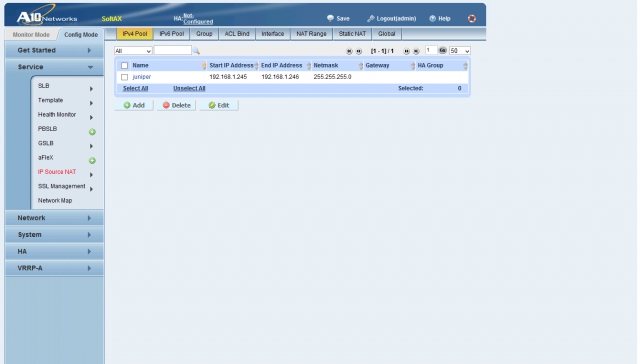The width and height of the screenshot is (640, 364).
Task: Click the Add button
Action: point(134,105)
